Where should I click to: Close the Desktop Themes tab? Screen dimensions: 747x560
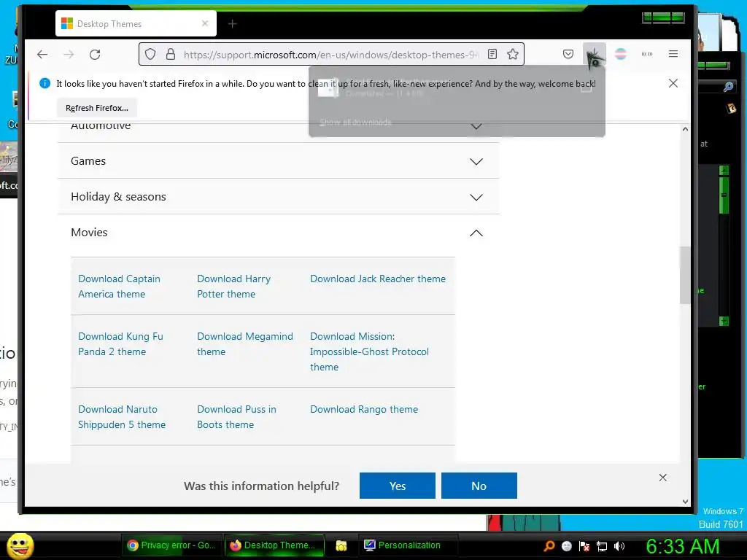(205, 23)
